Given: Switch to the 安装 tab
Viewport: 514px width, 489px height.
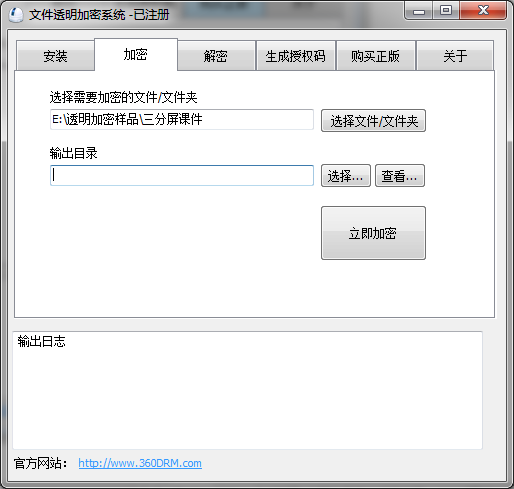Looking at the screenshot, I should [55, 56].
